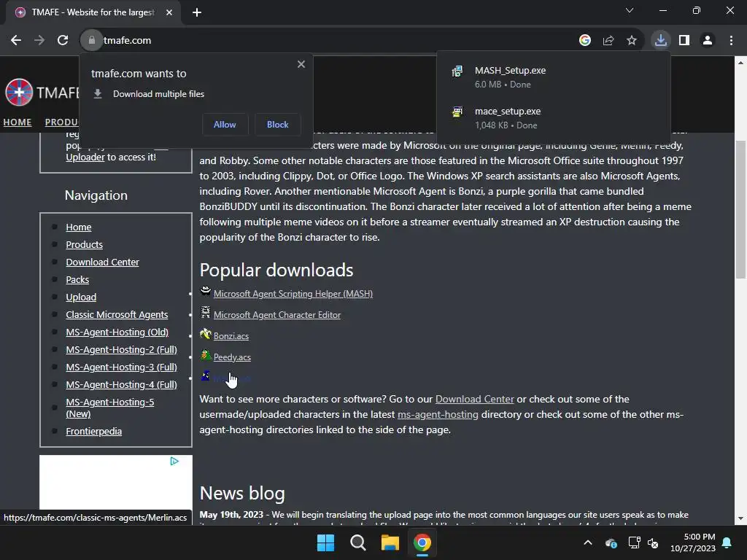Close the TMAFE browser tab
Screen dimensions: 747x560
pos(169,12)
